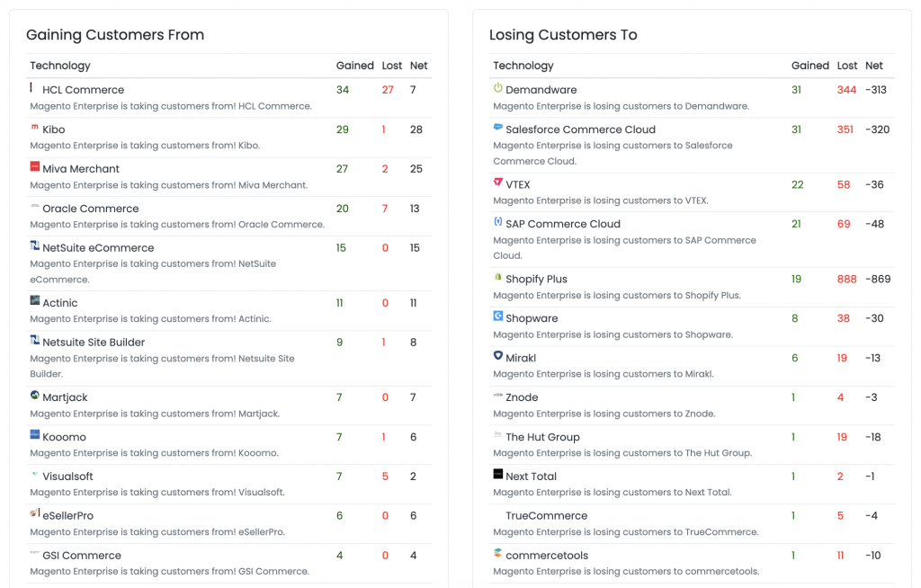The image size is (921, 588).
Task: Open the Demandware link
Action: pos(541,90)
